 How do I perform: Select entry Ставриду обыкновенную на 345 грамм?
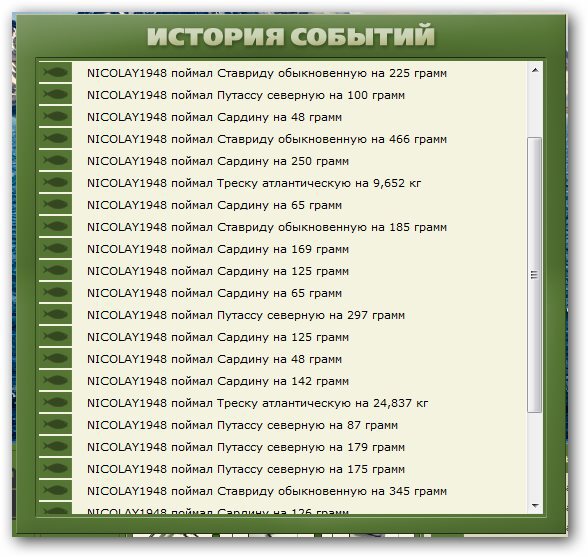click(x=267, y=491)
